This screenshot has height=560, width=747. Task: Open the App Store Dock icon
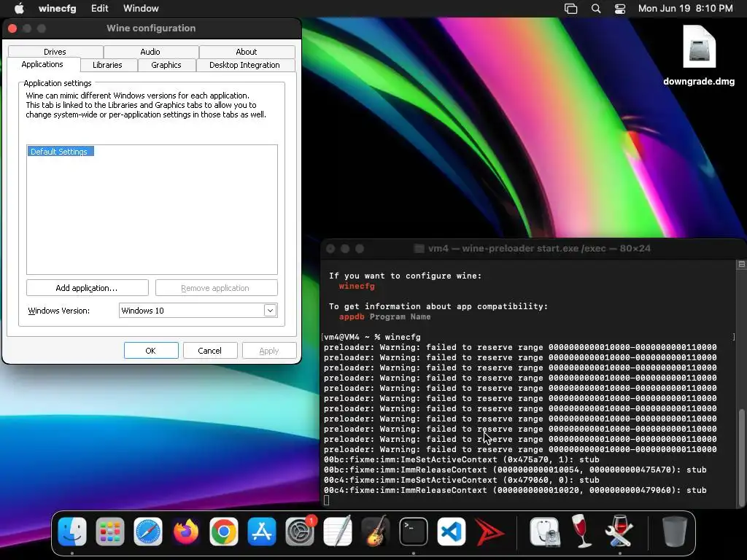click(x=262, y=532)
